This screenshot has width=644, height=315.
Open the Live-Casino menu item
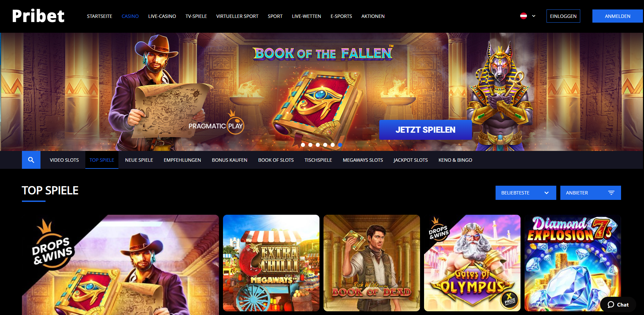[162, 16]
